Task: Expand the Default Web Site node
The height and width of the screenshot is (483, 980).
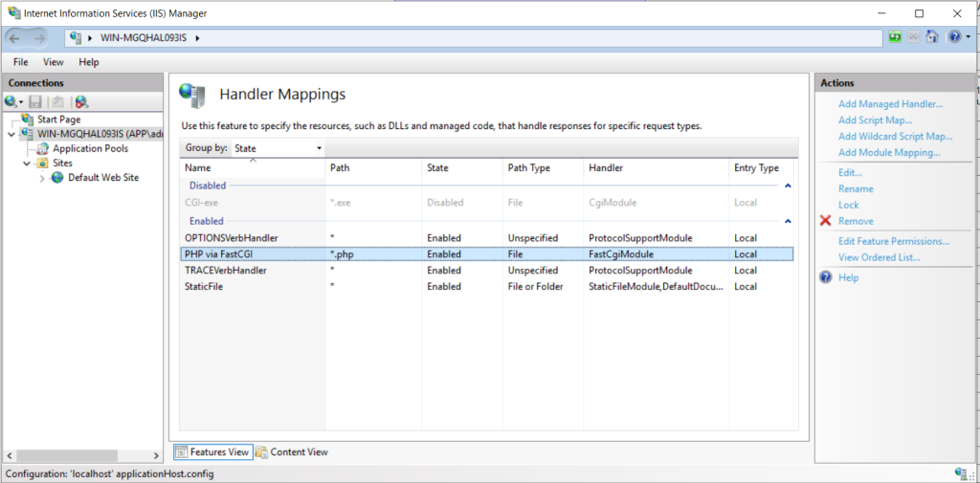Action: (42, 178)
